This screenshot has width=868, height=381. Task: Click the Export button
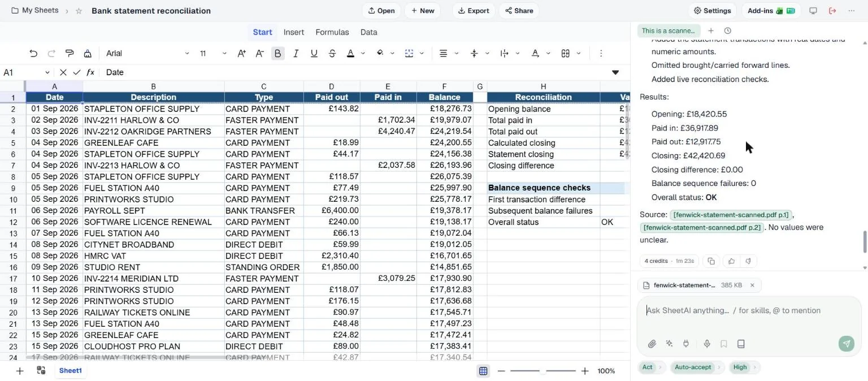(x=474, y=11)
